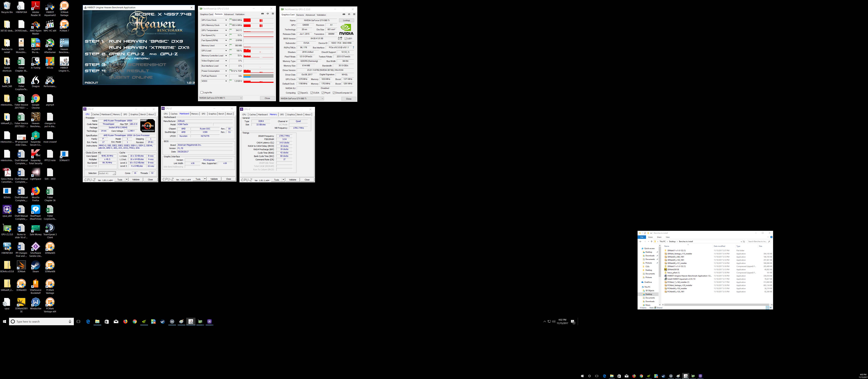Open the hamburger menu in GPU-Z Graphics Card window
This screenshot has width=868, height=379.
click(354, 14)
